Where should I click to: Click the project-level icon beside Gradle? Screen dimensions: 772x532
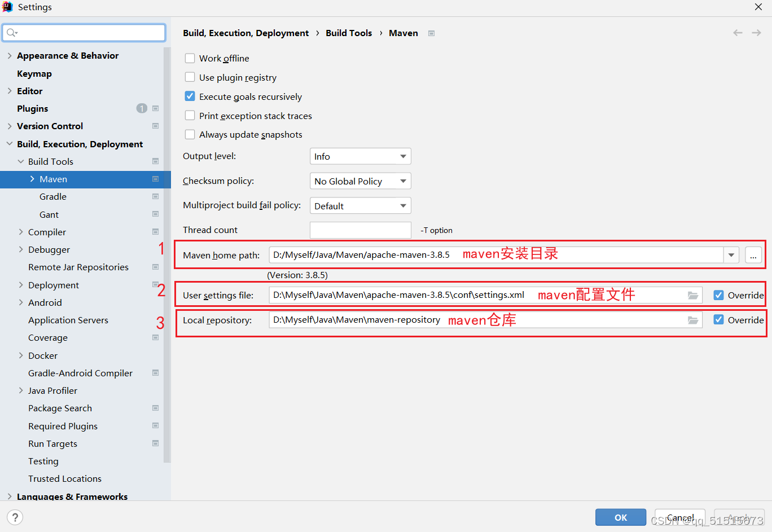pyautogui.click(x=155, y=196)
